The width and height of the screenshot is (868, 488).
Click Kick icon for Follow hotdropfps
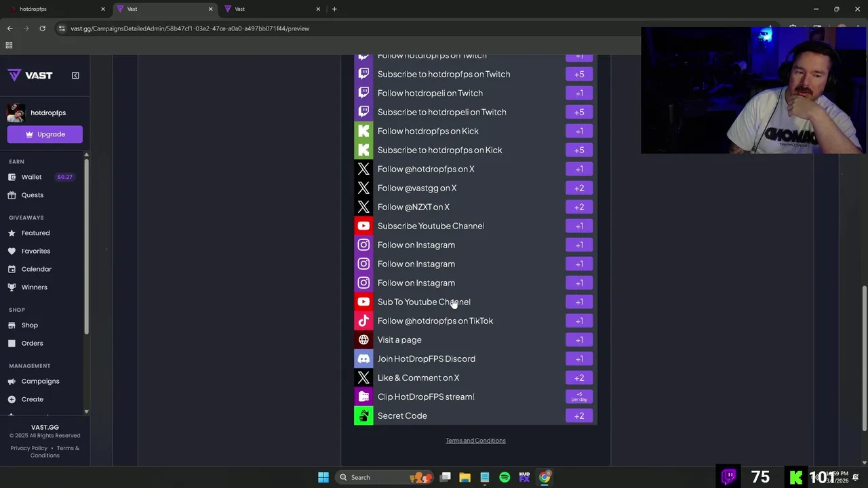click(x=363, y=131)
